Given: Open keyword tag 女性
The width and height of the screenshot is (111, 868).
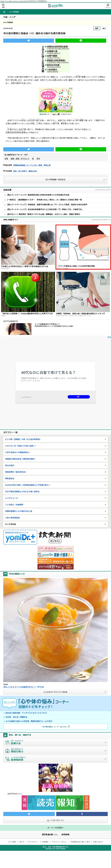Looking at the screenshot, I should (6, 159).
